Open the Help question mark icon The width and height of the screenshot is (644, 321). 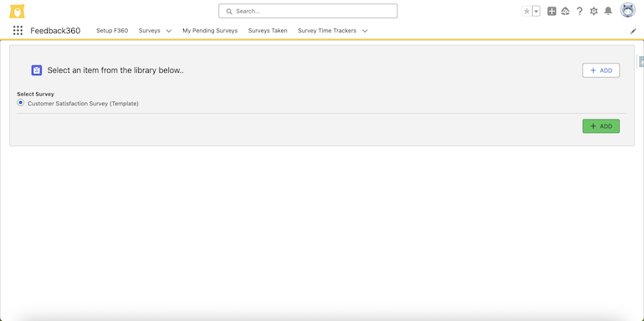pos(580,12)
